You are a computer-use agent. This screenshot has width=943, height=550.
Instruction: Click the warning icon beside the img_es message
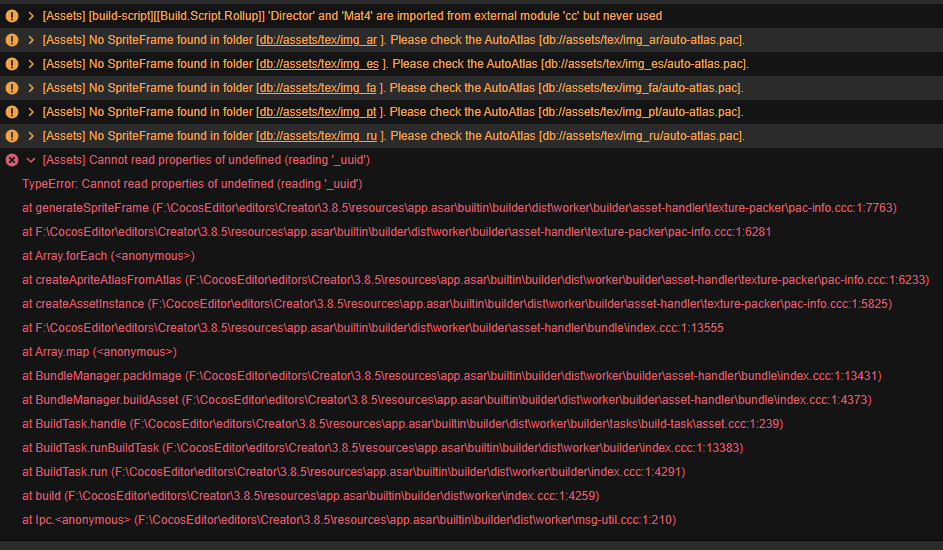(x=11, y=64)
